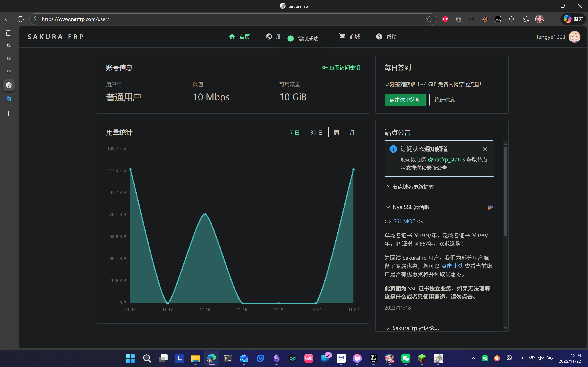
Task: Open the 统计信息 button
Action: point(444,100)
